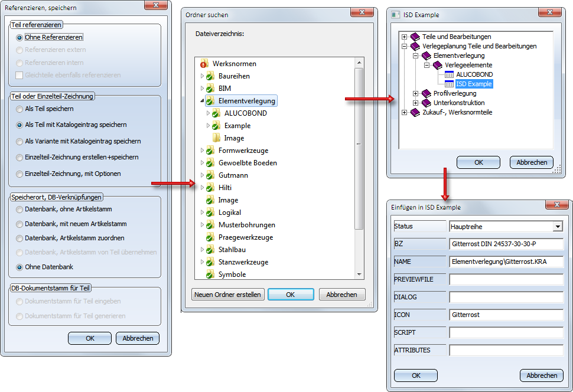Click the ALUCOBOND folder icon in directory tree
The width and height of the screenshot is (573, 392).
216,113
